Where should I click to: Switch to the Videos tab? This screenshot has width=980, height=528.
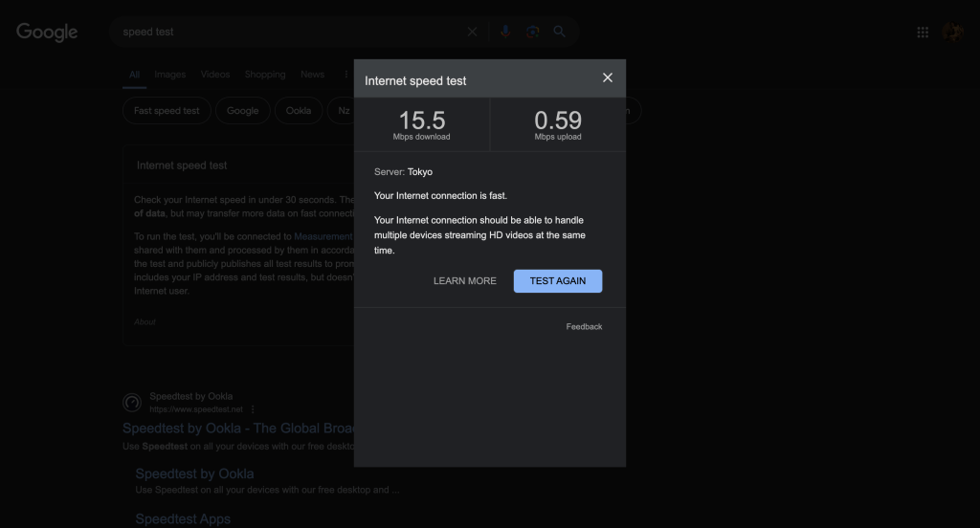[x=215, y=75]
